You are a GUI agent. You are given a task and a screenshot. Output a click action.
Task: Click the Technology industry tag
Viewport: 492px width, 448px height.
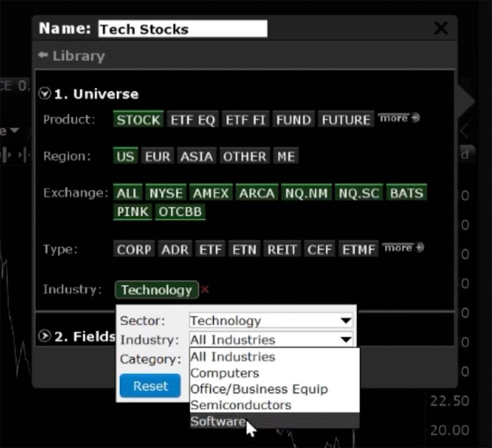point(156,290)
